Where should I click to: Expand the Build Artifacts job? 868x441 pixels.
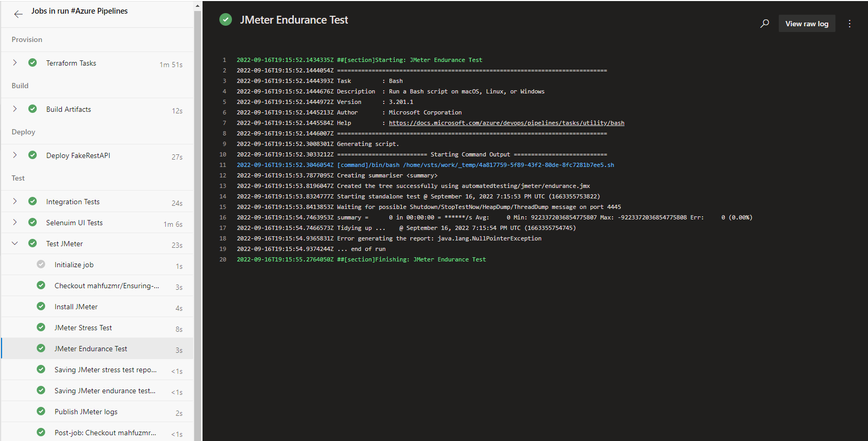click(15, 109)
